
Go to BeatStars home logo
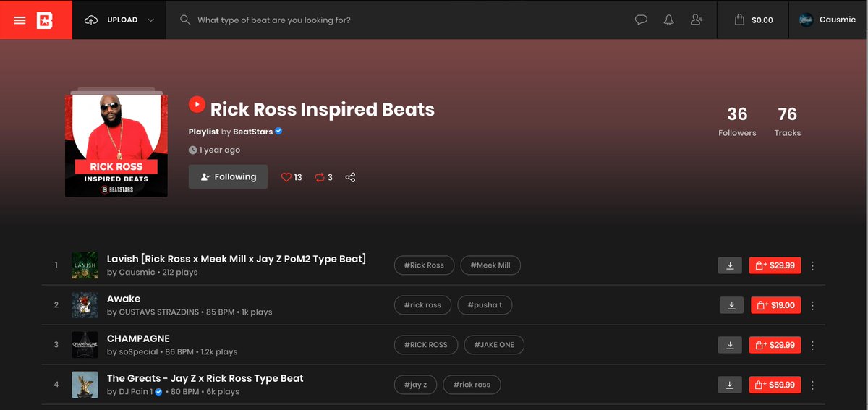45,20
